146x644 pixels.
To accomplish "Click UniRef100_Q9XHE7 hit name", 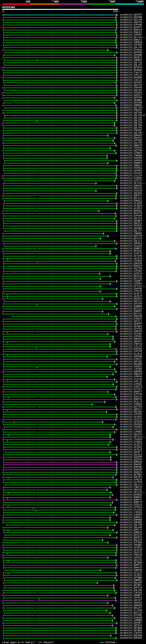I will pyautogui.click(x=131, y=623).
